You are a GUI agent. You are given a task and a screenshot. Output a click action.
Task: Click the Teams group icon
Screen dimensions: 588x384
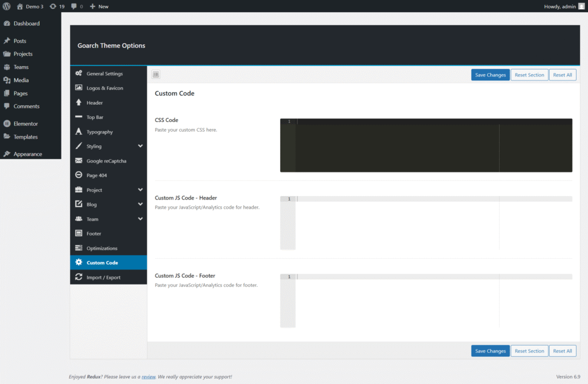[7, 67]
